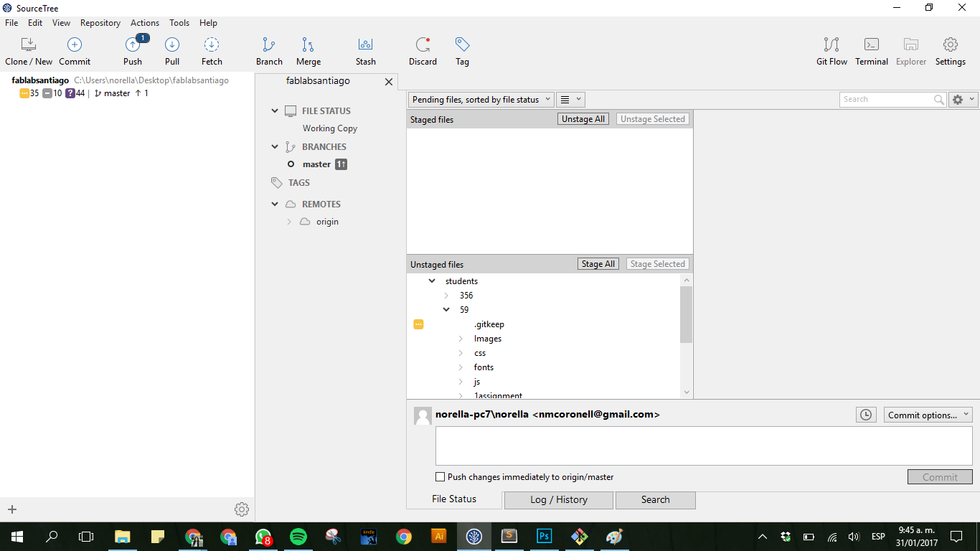Screen dimensions: 980x551
Task: Click the commit history clock icon
Action: tap(867, 415)
